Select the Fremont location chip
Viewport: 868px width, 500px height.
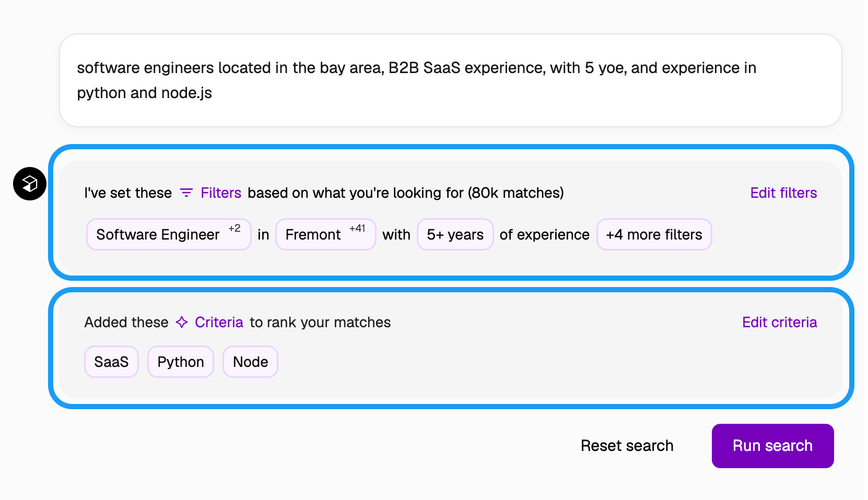tap(325, 234)
